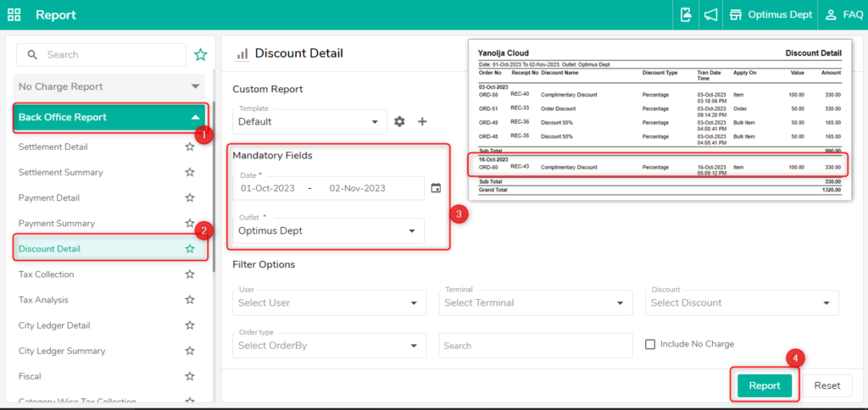Click the Discount Detail report preview
The image size is (868, 410).
[659, 119]
